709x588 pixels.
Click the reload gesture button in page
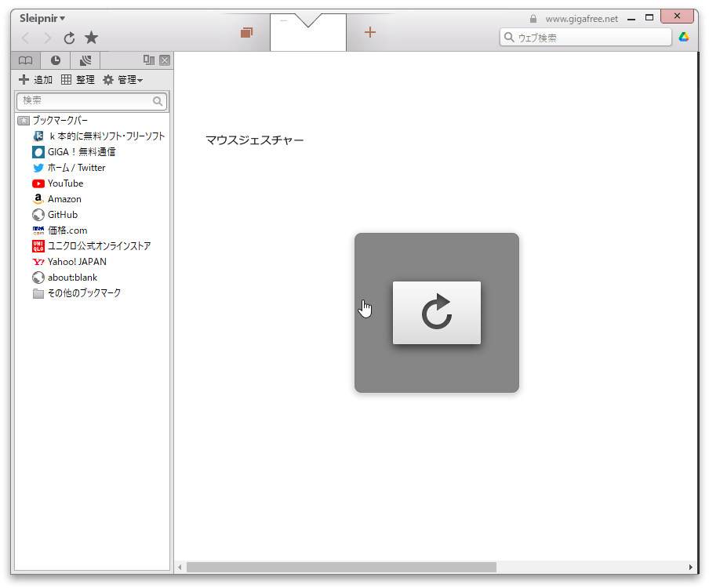[x=436, y=313]
